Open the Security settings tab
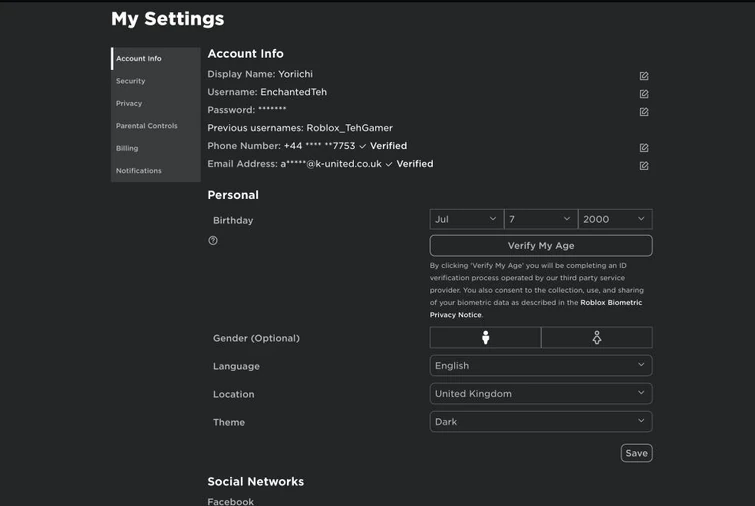The image size is (755, 506). click(131, 81)
